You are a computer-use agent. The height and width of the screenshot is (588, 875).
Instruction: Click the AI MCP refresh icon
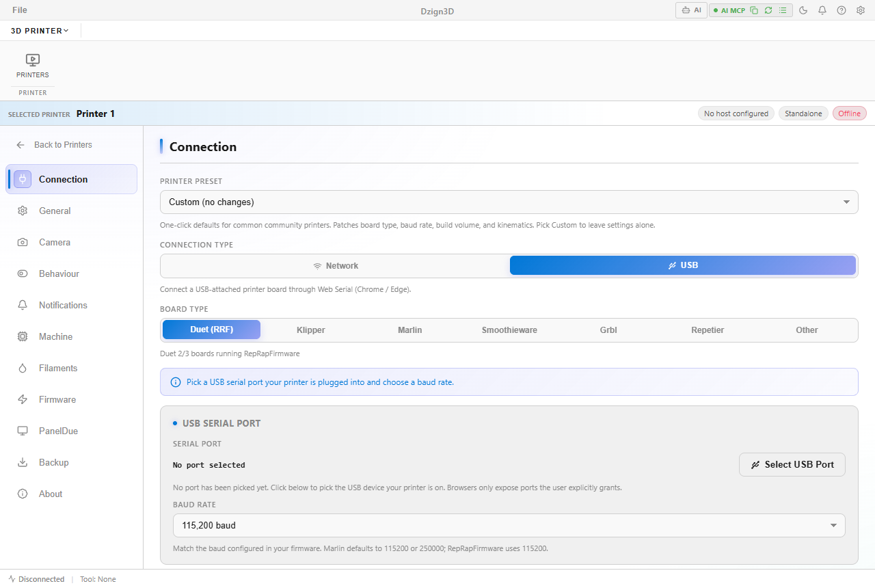click(768, 10)
